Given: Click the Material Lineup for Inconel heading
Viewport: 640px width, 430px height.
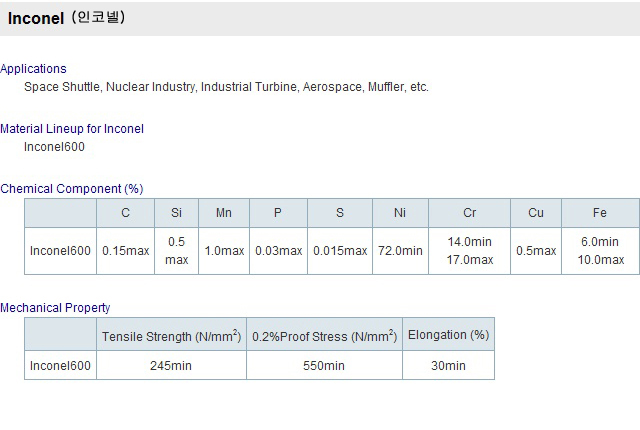Looking at the screenshot, I should (x=72, y=129).
